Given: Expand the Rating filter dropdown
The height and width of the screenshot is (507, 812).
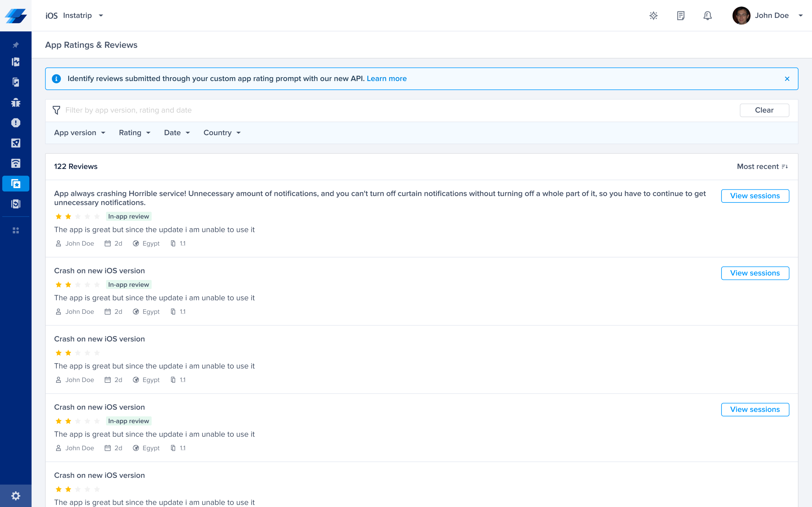Looking at the screenshot, I should coord(134,133).
